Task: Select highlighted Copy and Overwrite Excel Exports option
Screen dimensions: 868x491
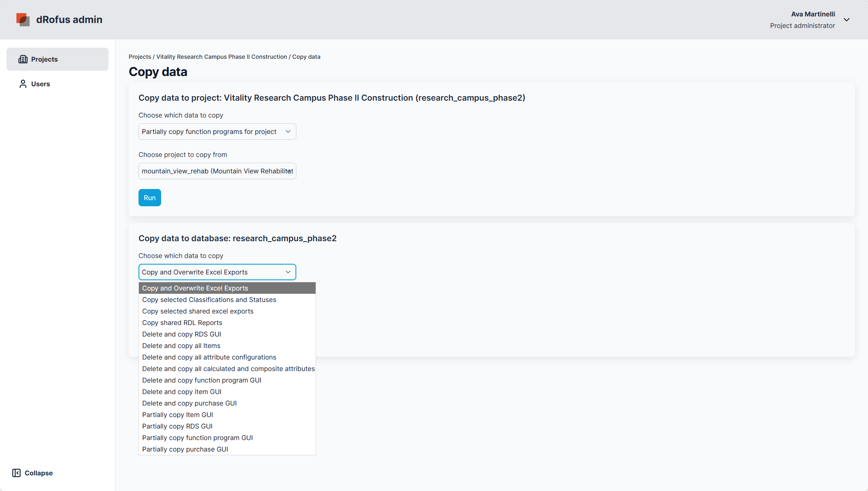Action: tap(227, 288)
